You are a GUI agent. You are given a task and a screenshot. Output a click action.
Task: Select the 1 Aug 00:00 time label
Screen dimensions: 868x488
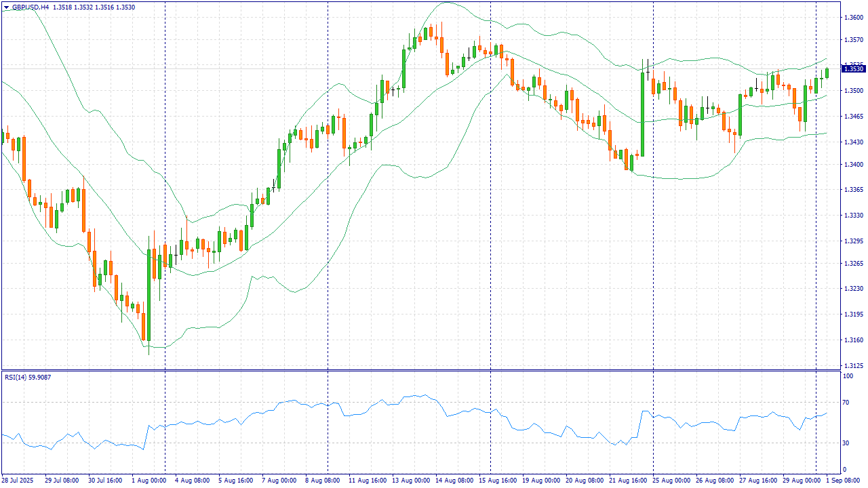148,481
